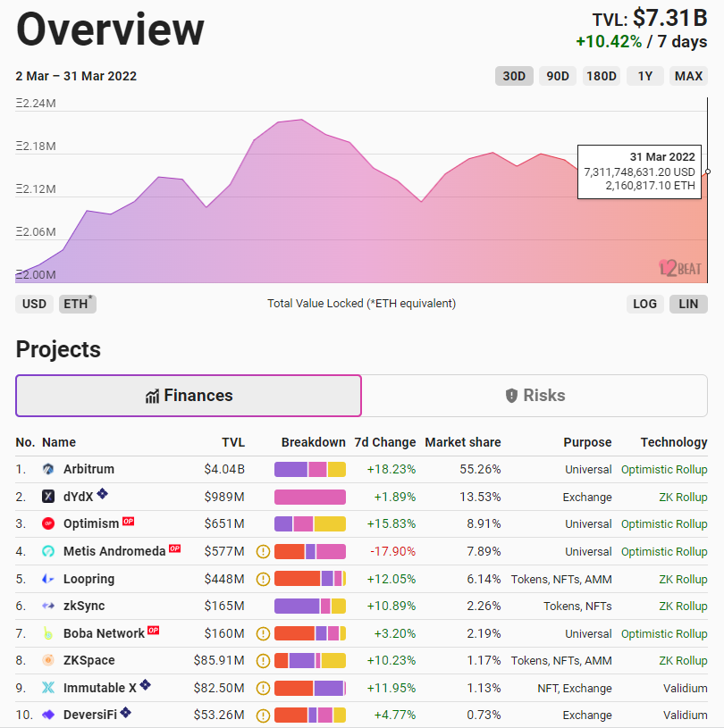Screen dimensions: 724x728
Task: Open the zkSync project link
Action: coord(84,606)
